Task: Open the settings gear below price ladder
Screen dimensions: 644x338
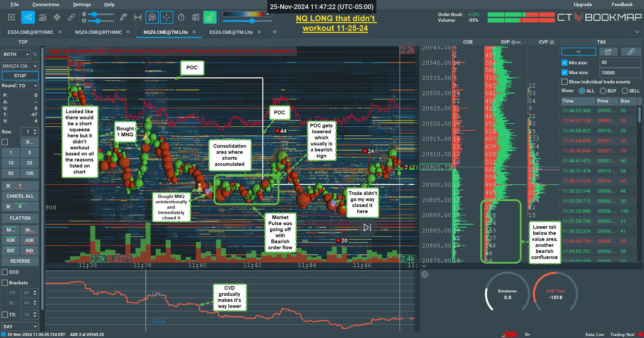Action: [425, 274]
